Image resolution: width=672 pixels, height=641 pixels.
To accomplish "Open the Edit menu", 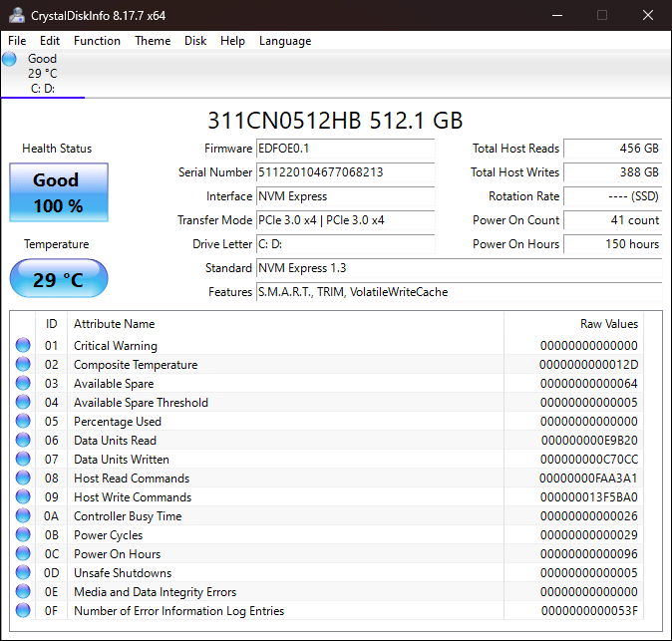I will click(50, 41).
